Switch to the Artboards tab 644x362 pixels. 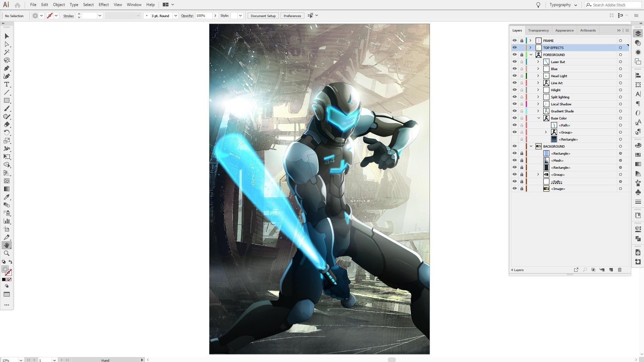pos(588,30)
